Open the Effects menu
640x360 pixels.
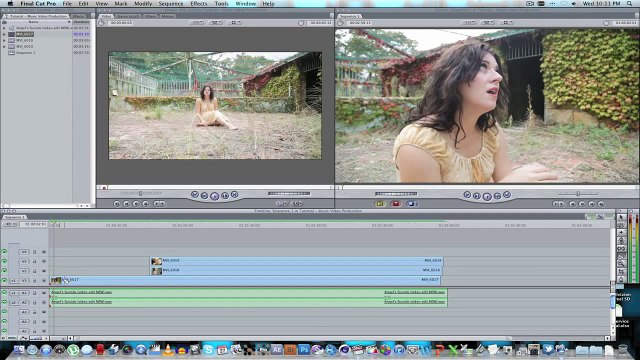[x=199, y=4]
